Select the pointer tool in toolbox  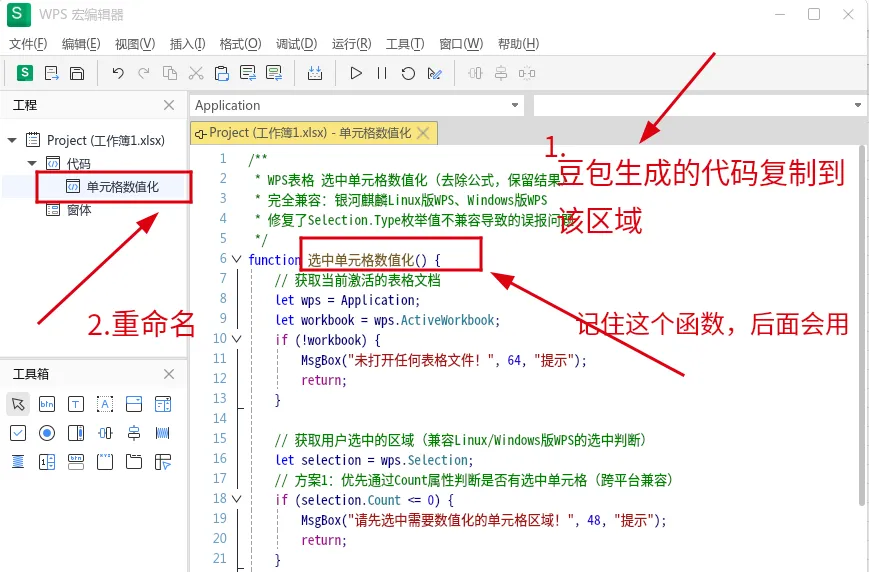(x=18, y=404)
